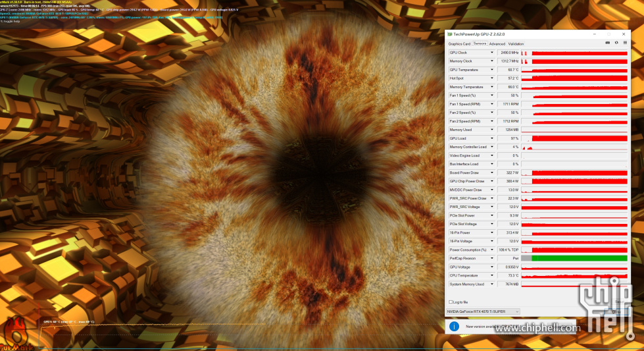Screen dimensions: 644x351
Task: Click the Fan 1 speed value 1711 RPM
Action: point(508,104)
